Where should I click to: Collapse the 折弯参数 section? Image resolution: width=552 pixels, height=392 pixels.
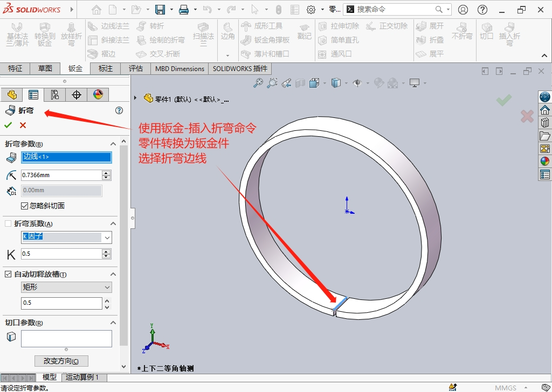pos(113,144)
